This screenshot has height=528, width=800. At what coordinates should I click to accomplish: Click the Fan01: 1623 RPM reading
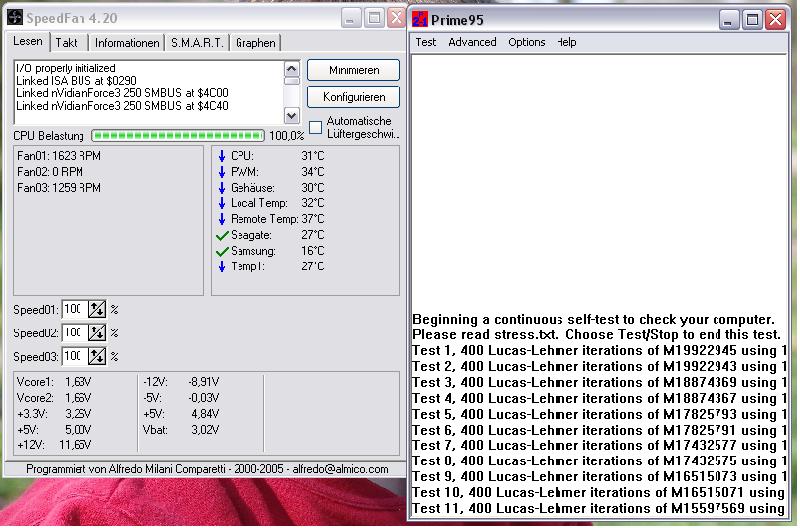coord(59,156)
